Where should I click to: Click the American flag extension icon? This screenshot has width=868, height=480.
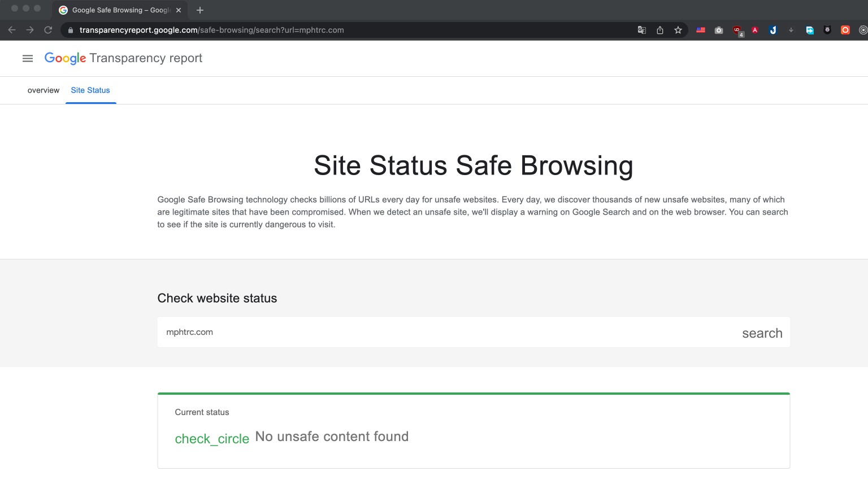700,30
